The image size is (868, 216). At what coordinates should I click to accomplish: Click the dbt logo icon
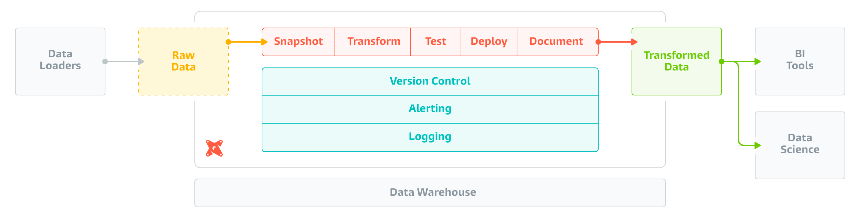(214, 148)
